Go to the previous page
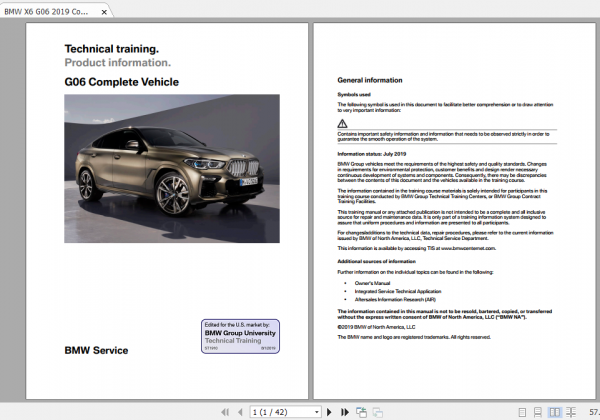This screenshot has height=420, width=600. [x=240, y=412]
